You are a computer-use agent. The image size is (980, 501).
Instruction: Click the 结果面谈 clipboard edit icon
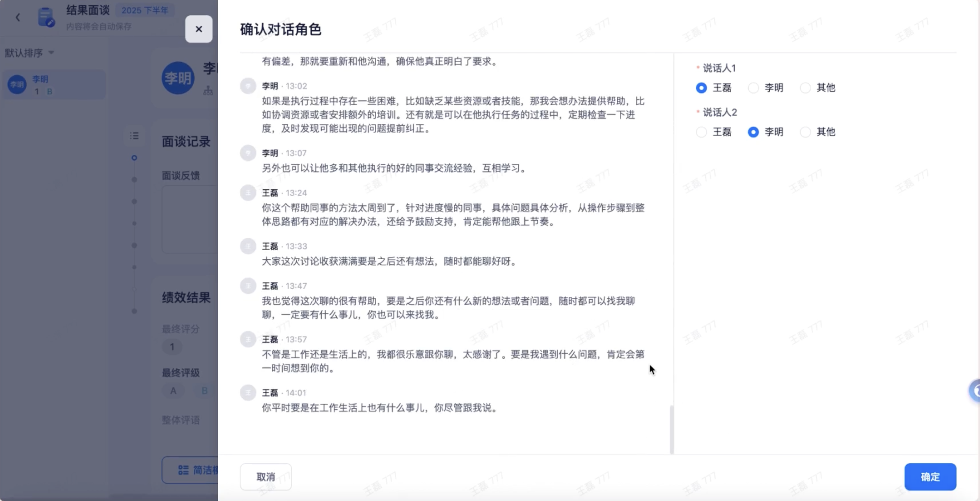pos(46,17)
